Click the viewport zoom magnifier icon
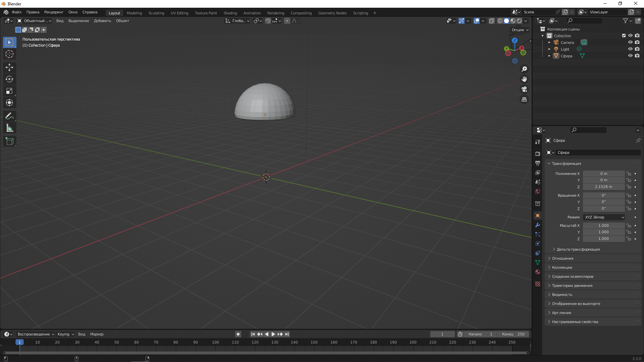The height and width of the screenshot is (362, 644). (524, 69)
